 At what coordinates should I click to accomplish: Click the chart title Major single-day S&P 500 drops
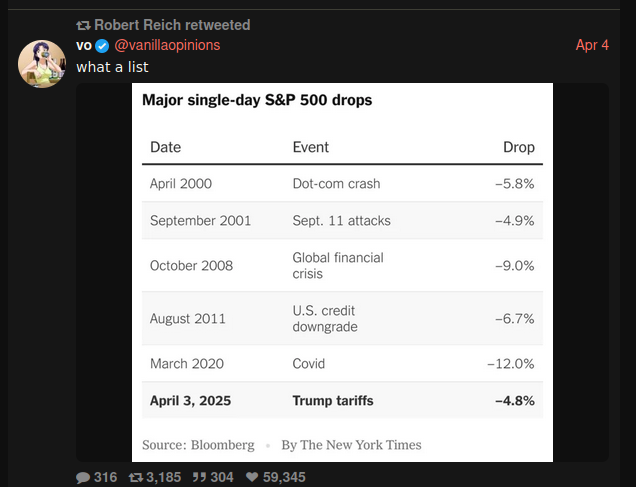[257, 100]
